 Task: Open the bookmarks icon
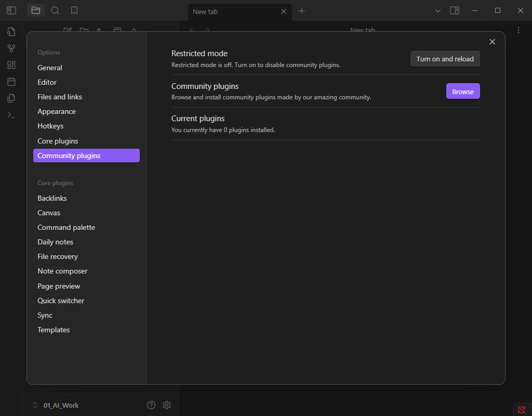[x=74, y=10]
